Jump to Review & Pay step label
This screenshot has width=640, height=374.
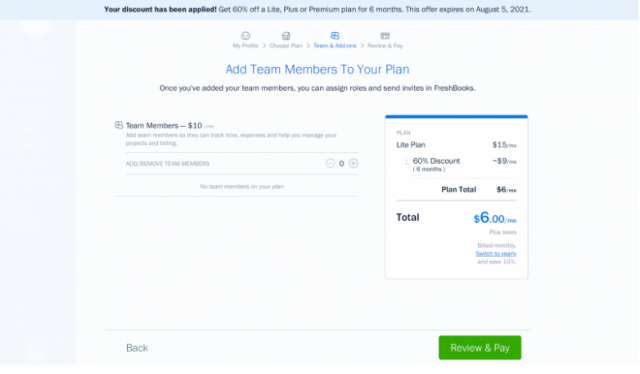(x=385, y=46)
